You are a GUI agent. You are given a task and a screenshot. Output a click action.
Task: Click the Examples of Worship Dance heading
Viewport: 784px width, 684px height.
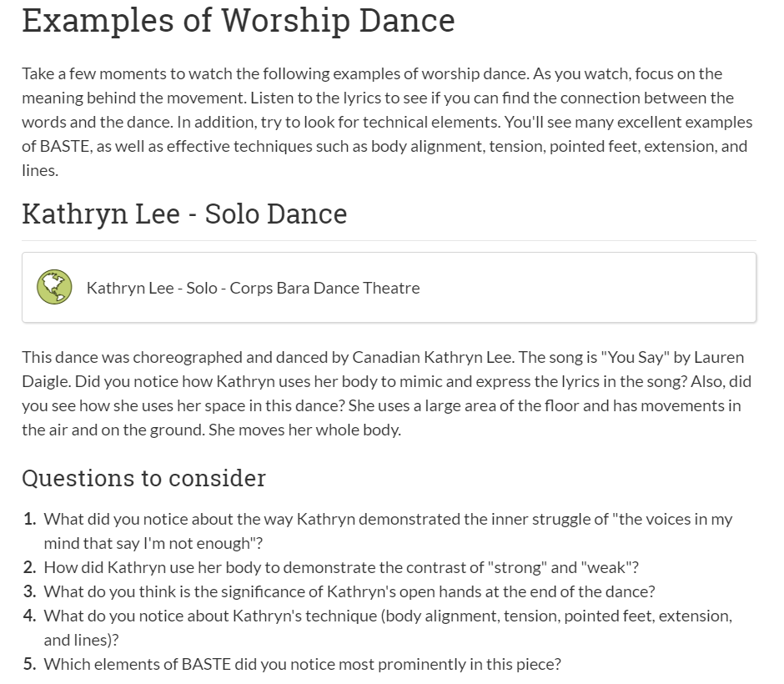pyautogui.click(x=239, y=21)
